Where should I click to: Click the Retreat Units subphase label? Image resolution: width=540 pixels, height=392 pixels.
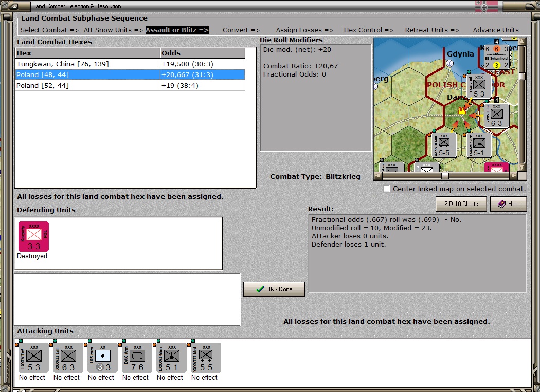[x=432, y=30]
